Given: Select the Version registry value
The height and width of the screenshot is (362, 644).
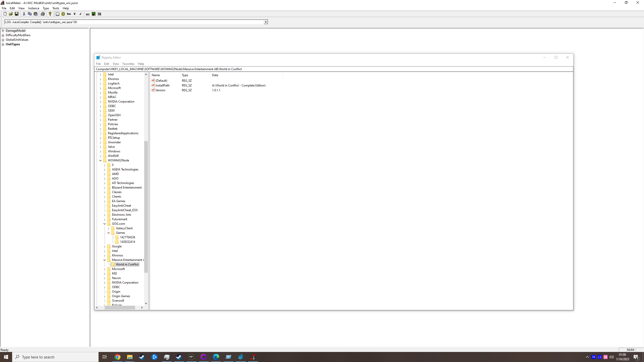Looking at the screenshot, I should 160,90.
